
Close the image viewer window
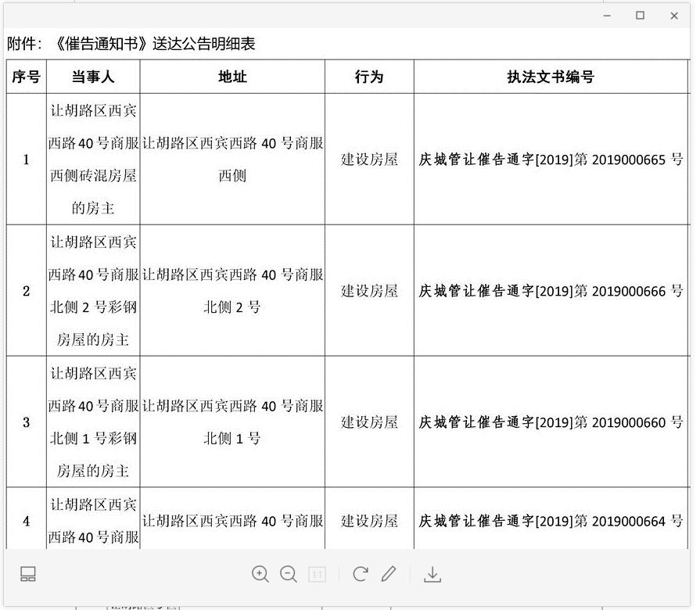[x=673, y=16]
